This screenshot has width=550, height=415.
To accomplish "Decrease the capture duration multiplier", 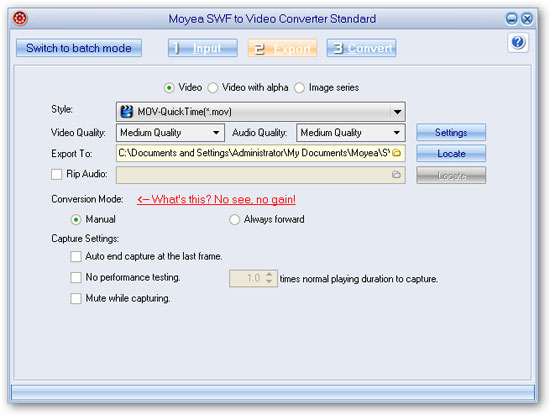I will point(269,281).
